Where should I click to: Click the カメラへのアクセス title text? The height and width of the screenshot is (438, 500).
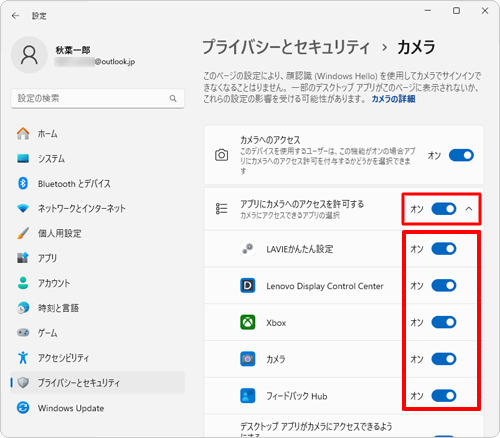coord(270,140)
